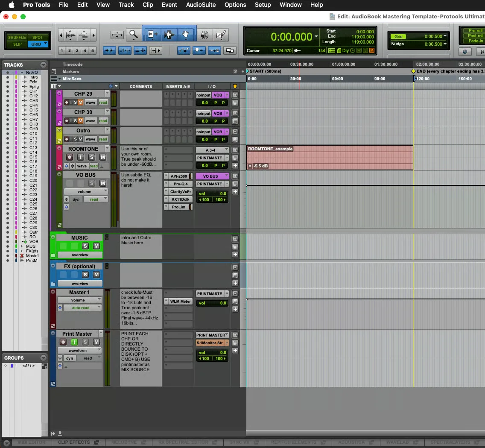
Task: Click the pink CHP 29 track color strip
Action: [x=59, y=99]
